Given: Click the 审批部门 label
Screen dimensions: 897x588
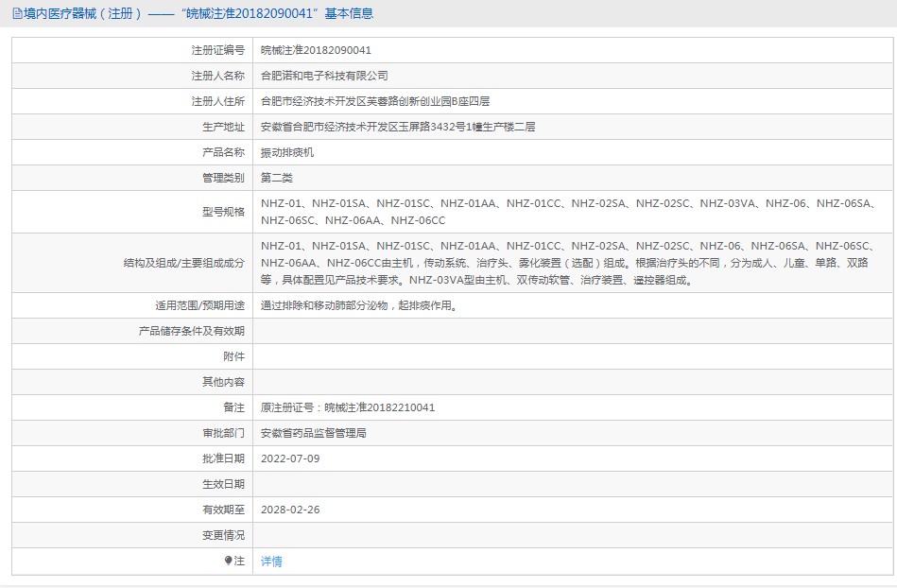Looking at the screenshot, I should (223, 433).
